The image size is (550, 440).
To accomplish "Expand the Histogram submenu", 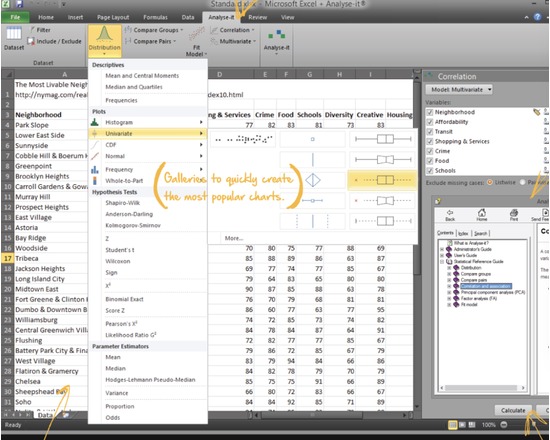I will 201,122.
